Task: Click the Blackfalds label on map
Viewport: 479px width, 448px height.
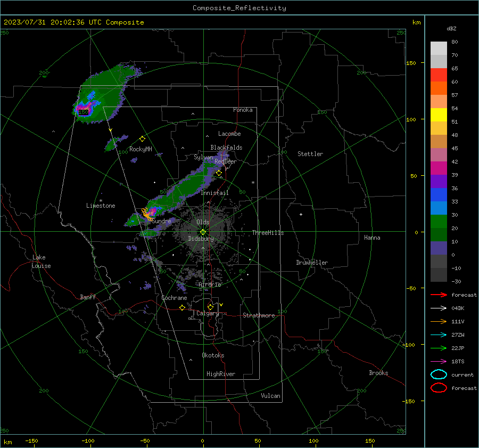Action: coord(226,148)
